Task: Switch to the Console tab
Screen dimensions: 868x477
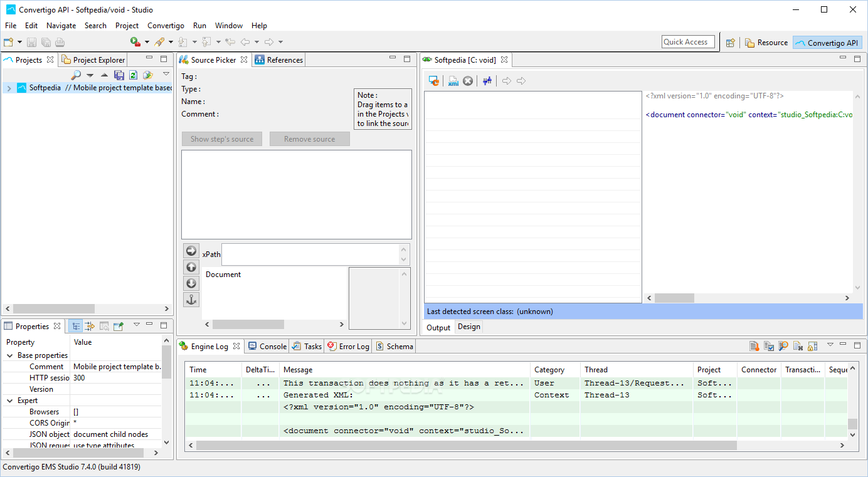Action: pyautogui.click(x=268, y=346)
